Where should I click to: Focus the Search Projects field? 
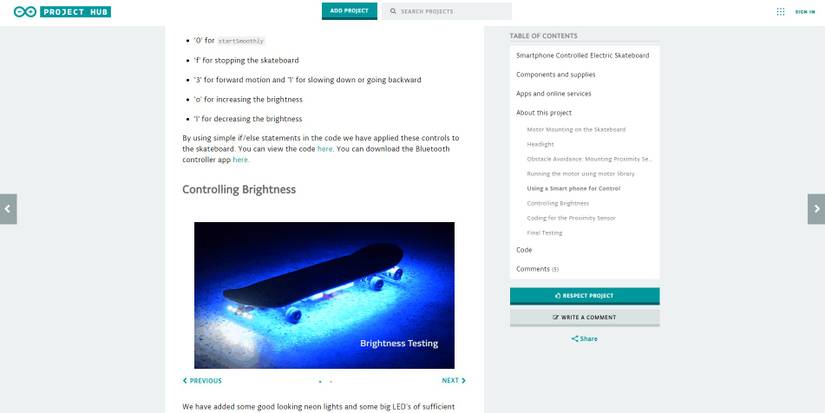coord(447,11)
